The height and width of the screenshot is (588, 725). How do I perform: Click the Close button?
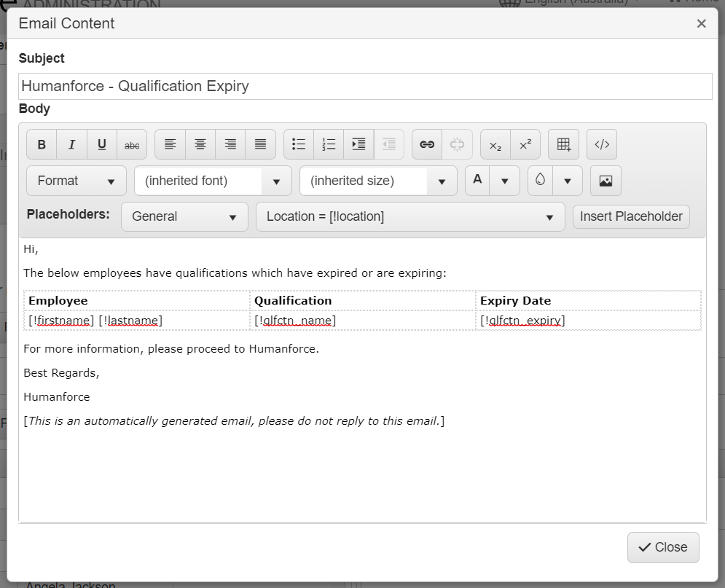point(663,547)
